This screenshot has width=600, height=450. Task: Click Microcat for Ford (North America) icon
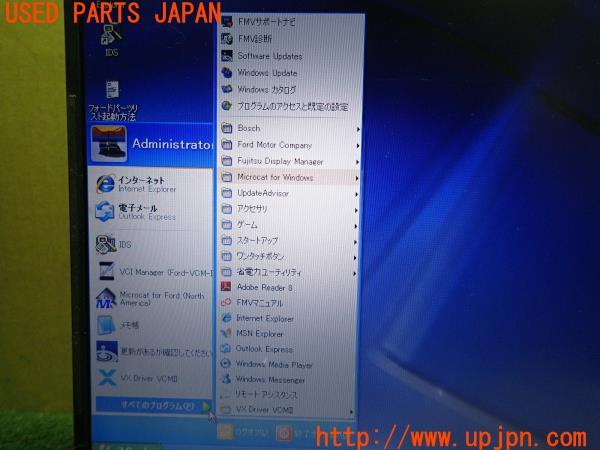(106, 298)
